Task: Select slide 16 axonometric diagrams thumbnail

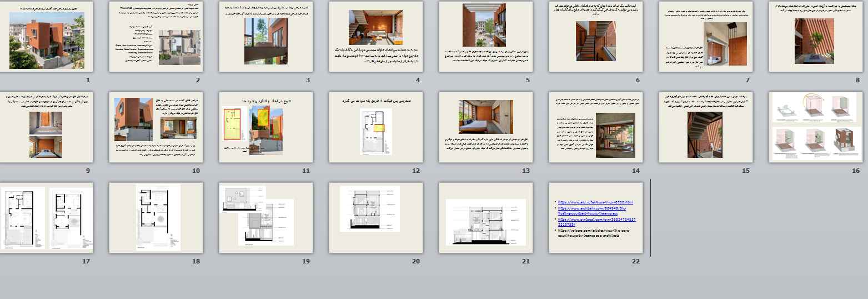Action: click(816, 127)
